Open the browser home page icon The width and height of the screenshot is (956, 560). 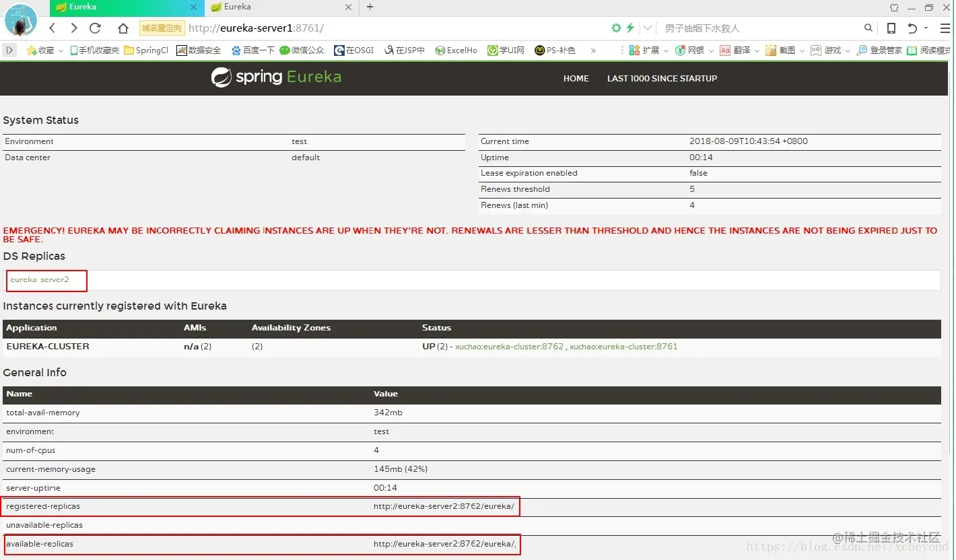pyautogui.click(x=123, y=28)
